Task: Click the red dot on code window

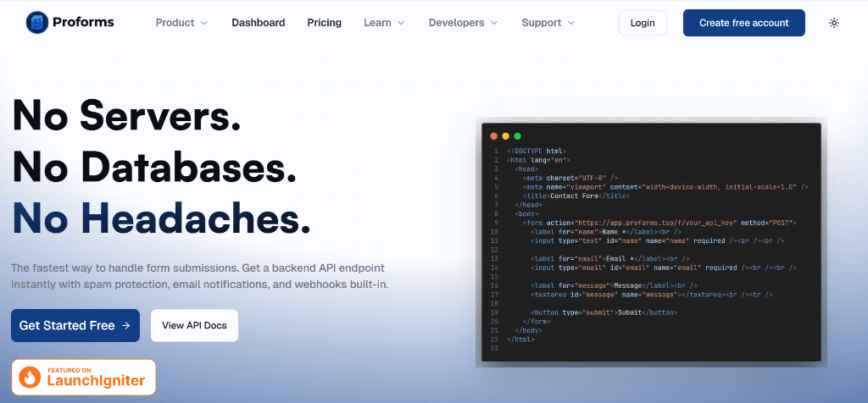Action: 494,135
